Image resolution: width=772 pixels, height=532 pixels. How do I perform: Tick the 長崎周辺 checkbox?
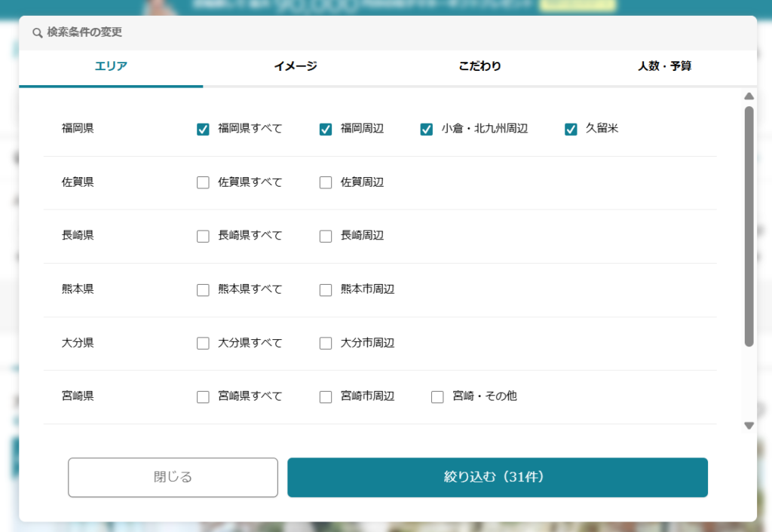click(326, 236)
